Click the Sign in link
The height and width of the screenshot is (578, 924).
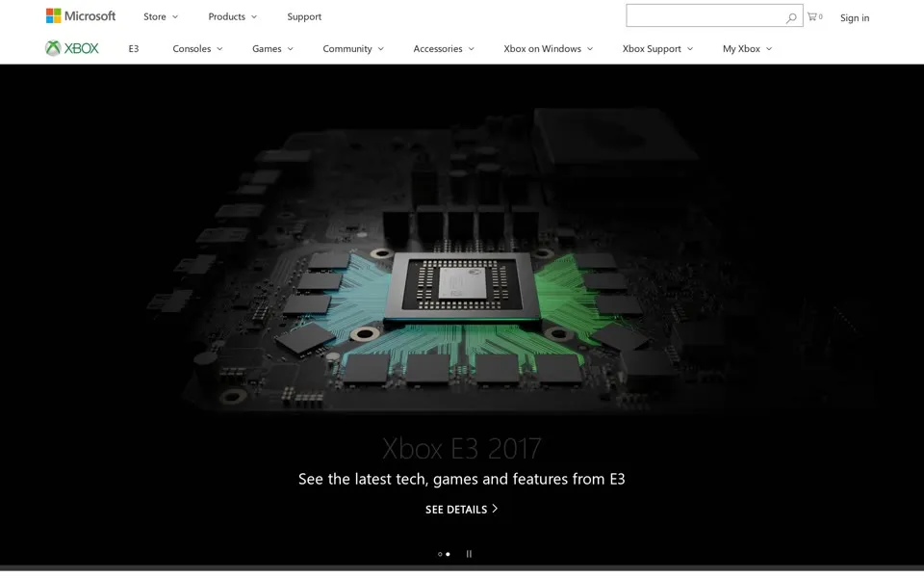click(855, 17)
